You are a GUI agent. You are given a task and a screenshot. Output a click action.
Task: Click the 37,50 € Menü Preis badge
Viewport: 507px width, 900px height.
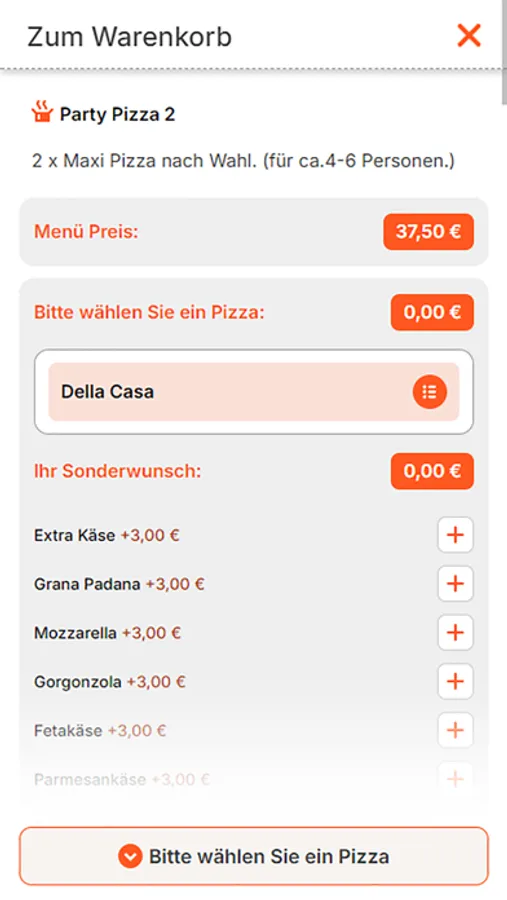point(428,232)
